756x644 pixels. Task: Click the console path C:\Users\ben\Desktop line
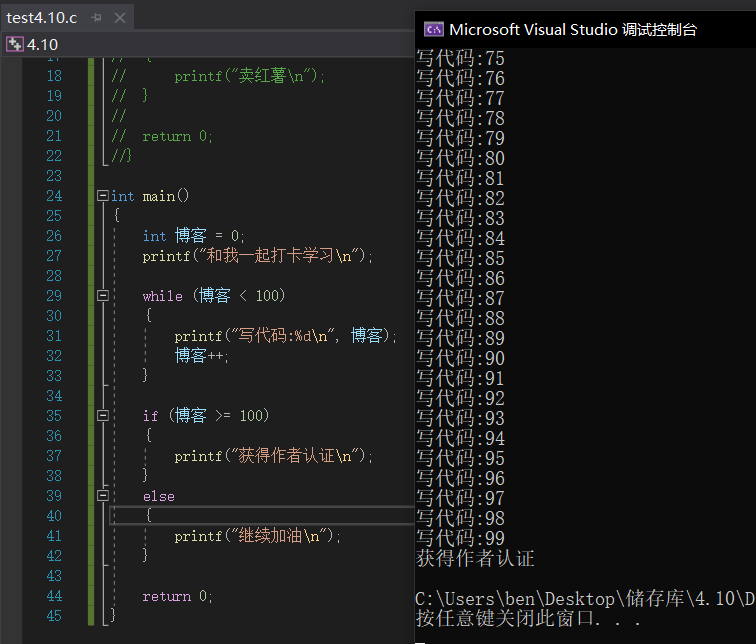(585, 599)
